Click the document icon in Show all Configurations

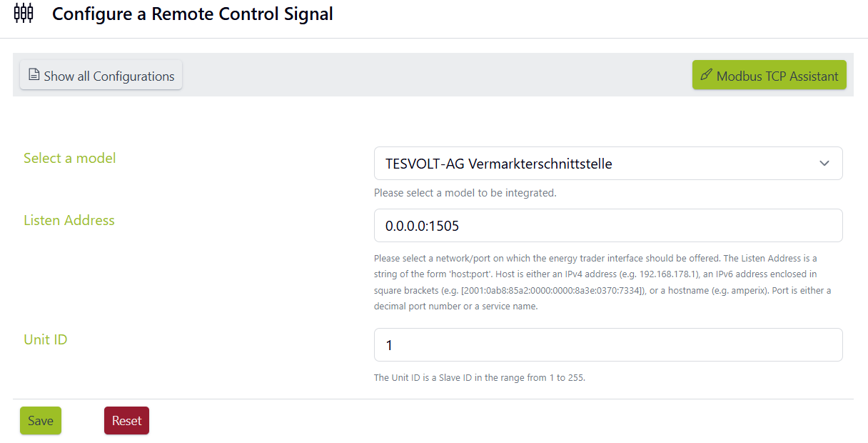pos(34,75)
